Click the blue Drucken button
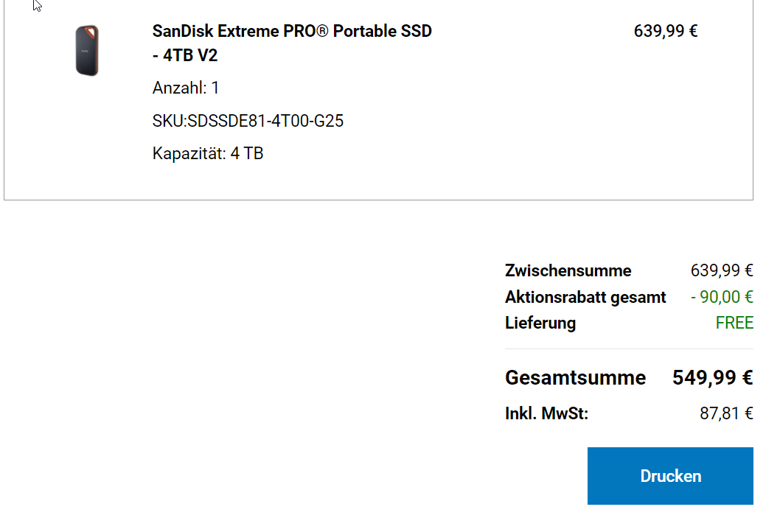The width and height of the screenshot is (780, 532). [x=670, y=476]
